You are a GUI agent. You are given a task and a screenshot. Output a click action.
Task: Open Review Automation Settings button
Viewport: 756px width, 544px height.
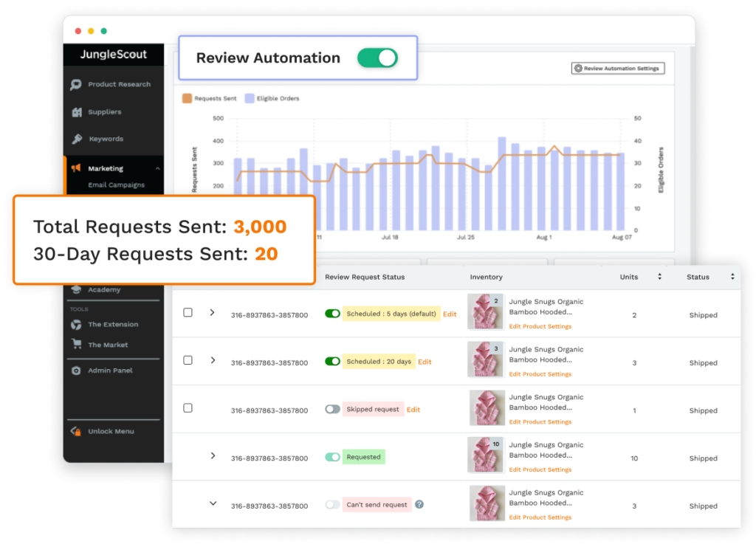(618, 69)
